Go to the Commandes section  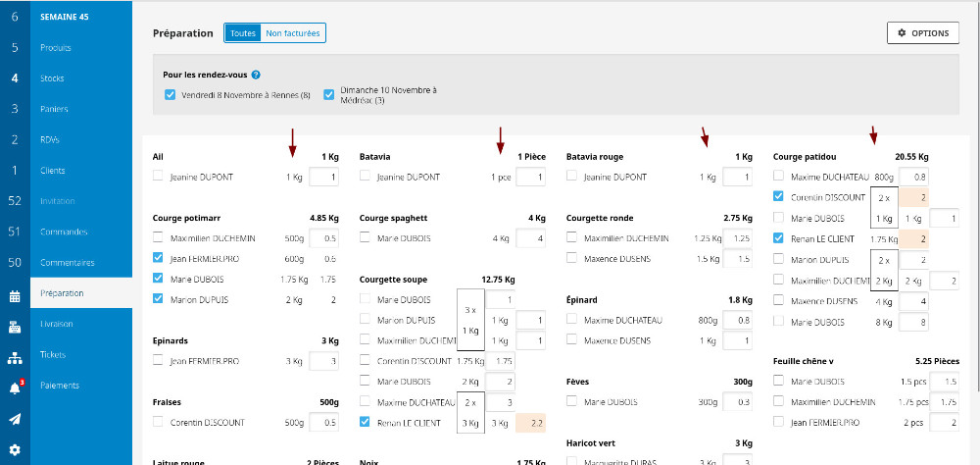tap(64, 232)
